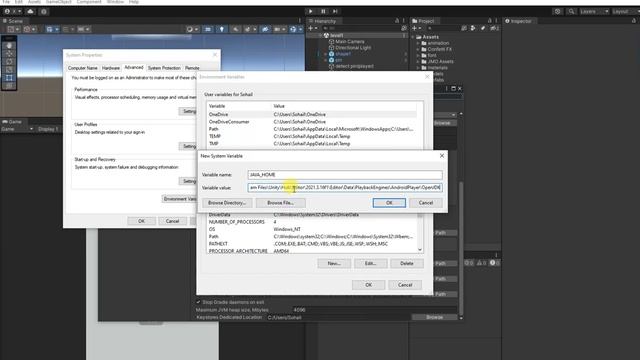Select the Move tool
This screenshot has width=640, height=360.
[9, 53]
